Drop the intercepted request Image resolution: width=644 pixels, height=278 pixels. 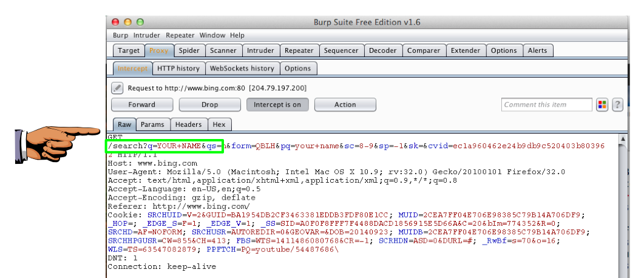click(x=210, y=105)
